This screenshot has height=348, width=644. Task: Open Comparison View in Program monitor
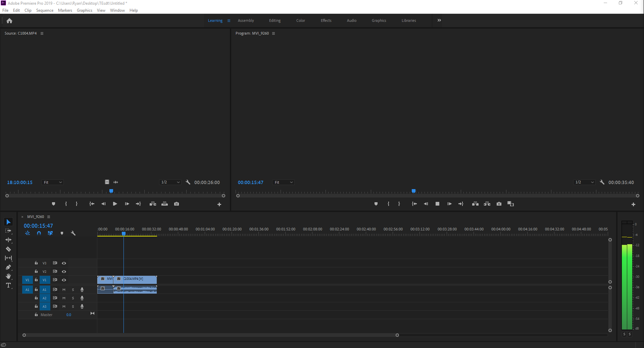511,204
